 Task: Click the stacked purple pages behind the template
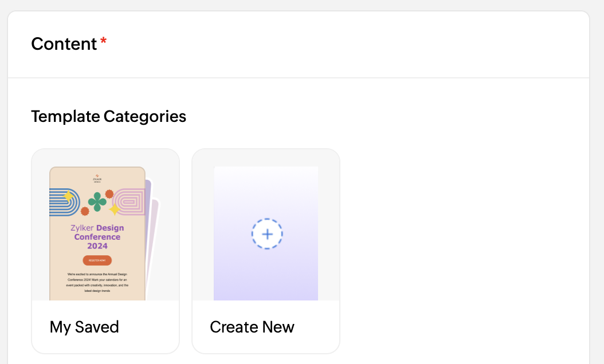point(152,231)
